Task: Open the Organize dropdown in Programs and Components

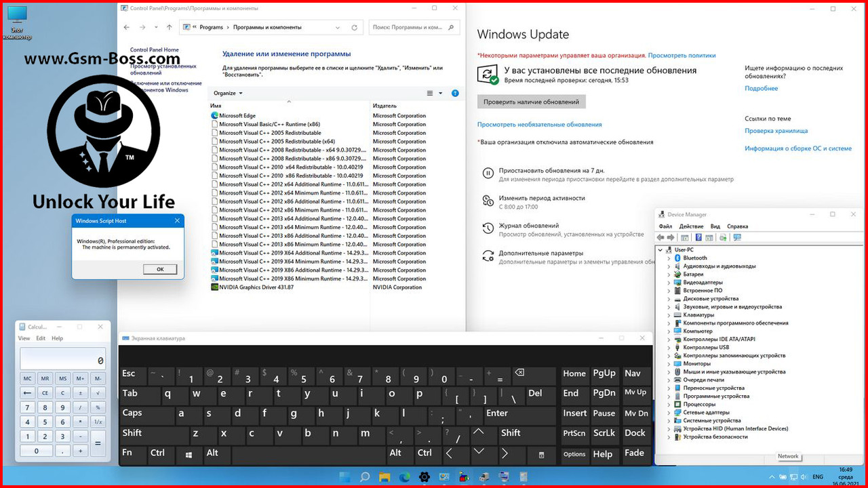Action: click(226, 93)
